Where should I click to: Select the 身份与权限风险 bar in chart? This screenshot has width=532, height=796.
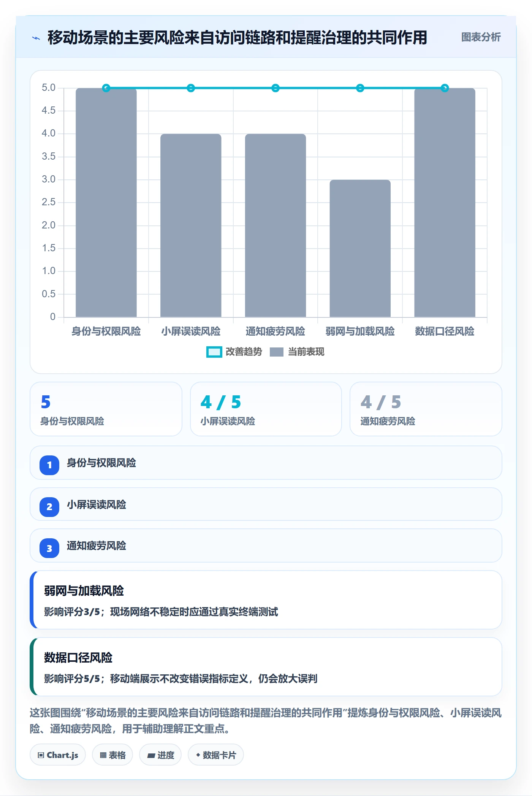[106, 203]
